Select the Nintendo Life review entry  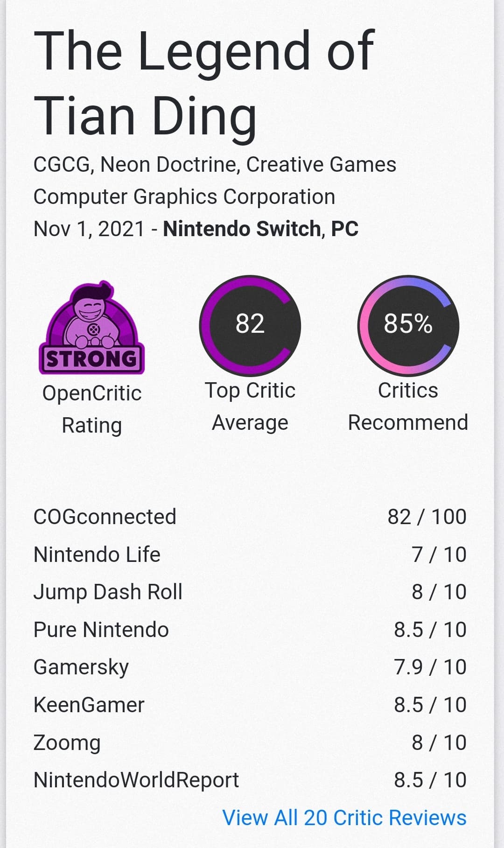97,554
